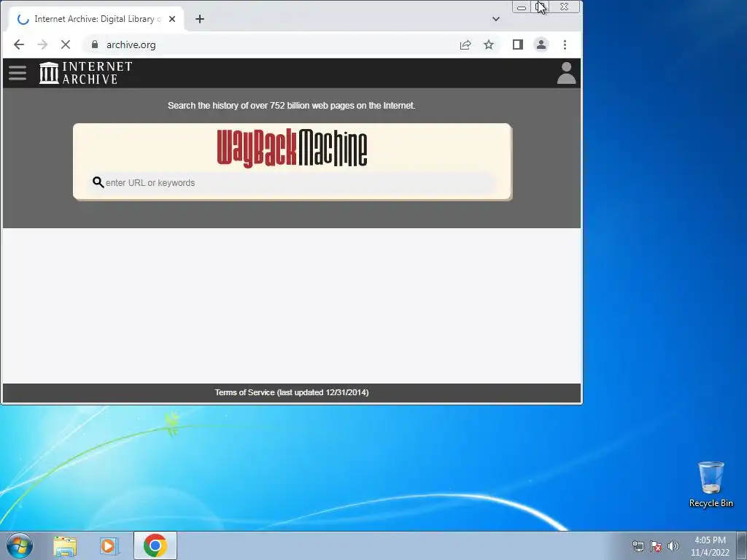
Task: Open Terms of Service link
Action: click(292, 392)
